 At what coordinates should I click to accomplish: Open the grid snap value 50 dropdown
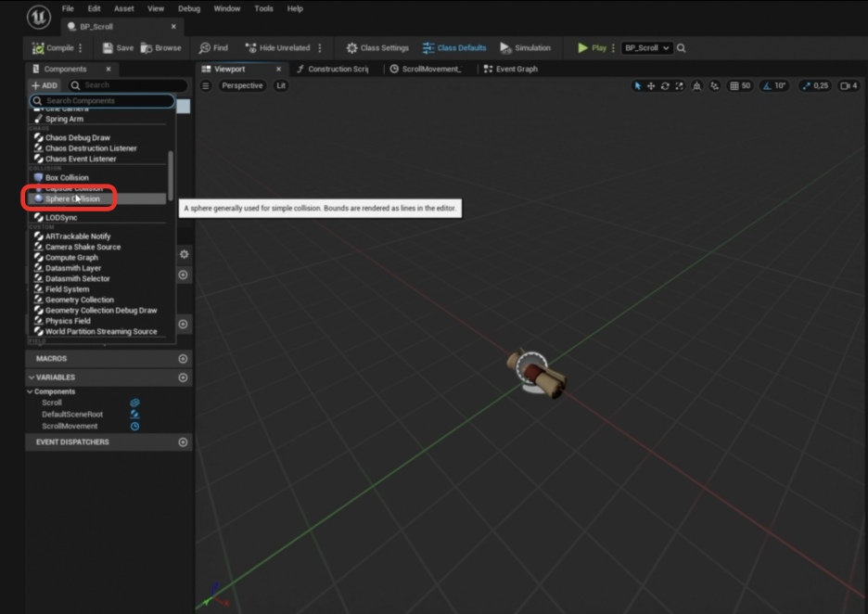[x=747, y=86]
